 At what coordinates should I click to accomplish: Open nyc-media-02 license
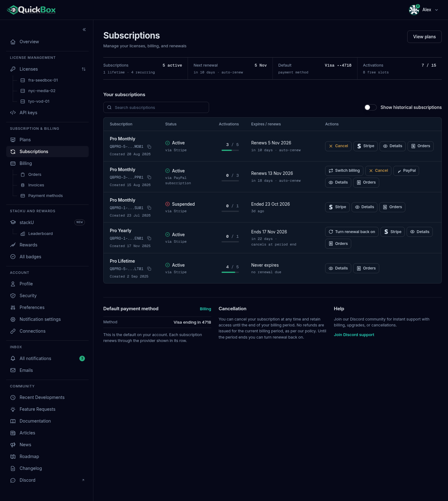click(53, 91)
